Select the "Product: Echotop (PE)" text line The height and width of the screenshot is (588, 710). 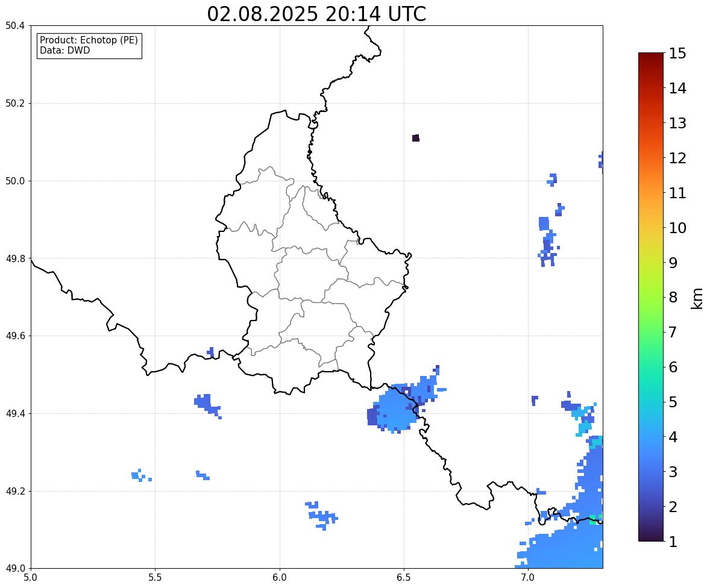tap(89, 40)
